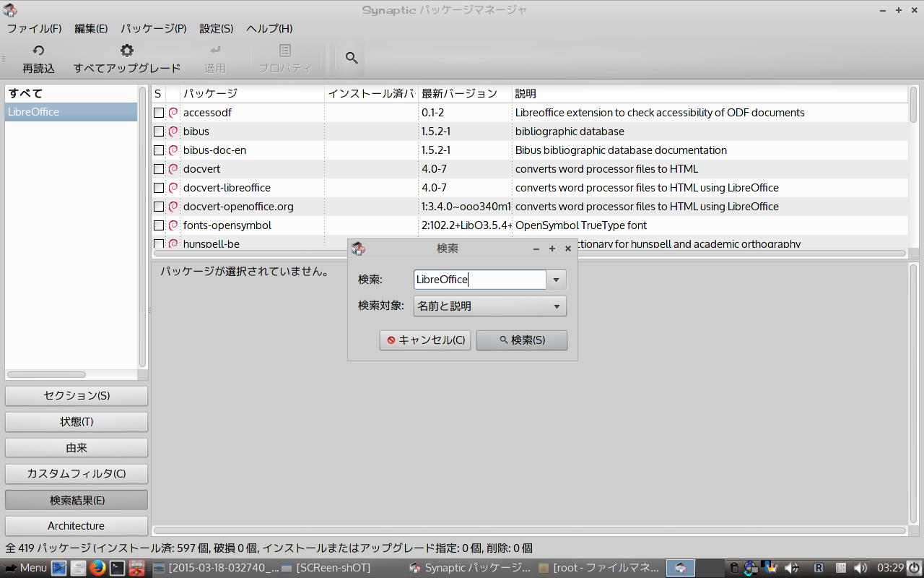Open the terminal from the taskbar
924x578 pixels.
[118, 568]
